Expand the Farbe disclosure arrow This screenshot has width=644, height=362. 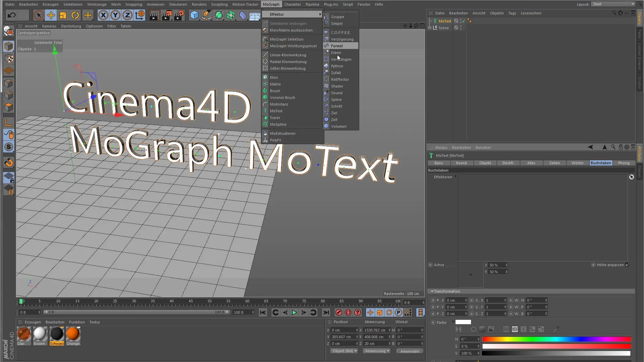(x=453, y=322)
